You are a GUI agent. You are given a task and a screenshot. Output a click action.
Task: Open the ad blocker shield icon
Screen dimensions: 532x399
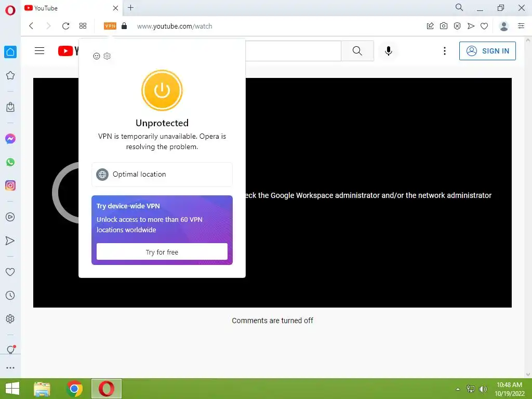[457, 26]
